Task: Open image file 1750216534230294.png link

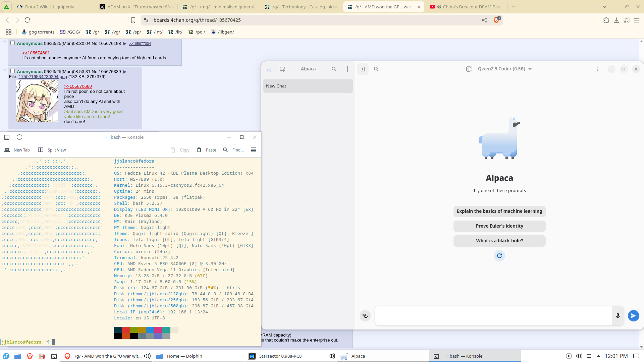Action: [x=43, y=76]
